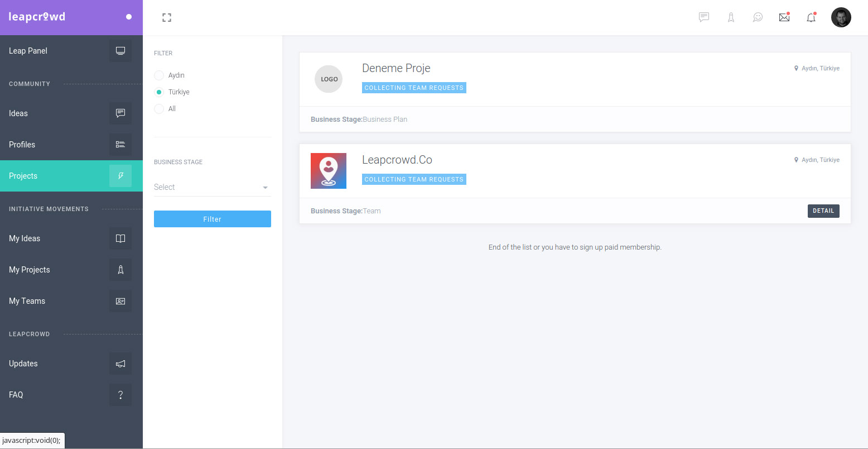Click the INITIATIVE MOVEMENTS section label
This screenshot has height=449, width=868.
tap(49, 209)
